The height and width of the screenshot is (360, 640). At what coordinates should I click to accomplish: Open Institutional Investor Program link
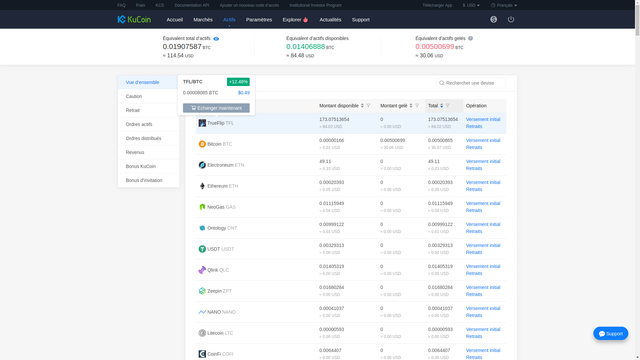tap(316, 5)
